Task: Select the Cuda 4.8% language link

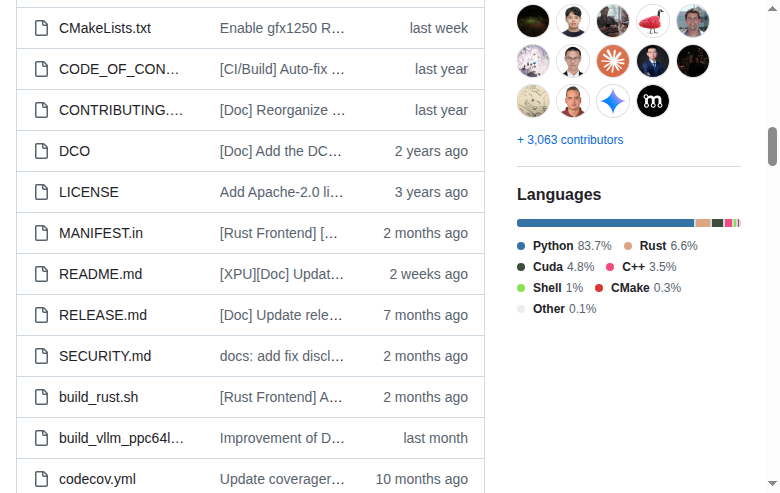Action: [x=556, y=267]
